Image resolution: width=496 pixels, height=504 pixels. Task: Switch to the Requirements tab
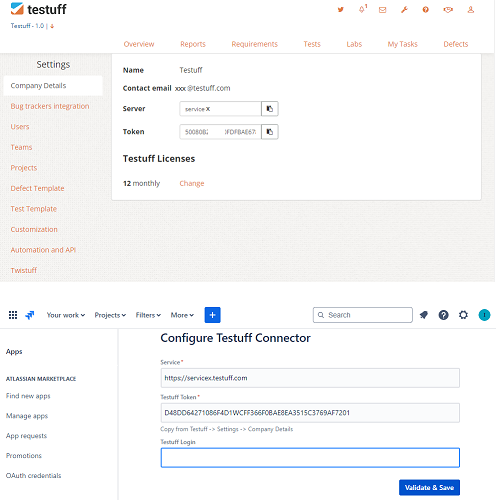[x=255, y=44]
